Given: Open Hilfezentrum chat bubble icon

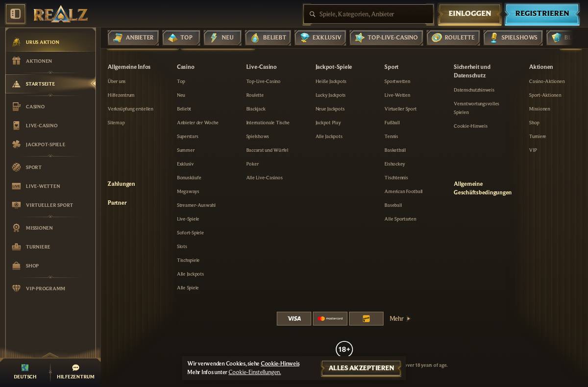Looking at the screenshot, I should pos(75,368).
